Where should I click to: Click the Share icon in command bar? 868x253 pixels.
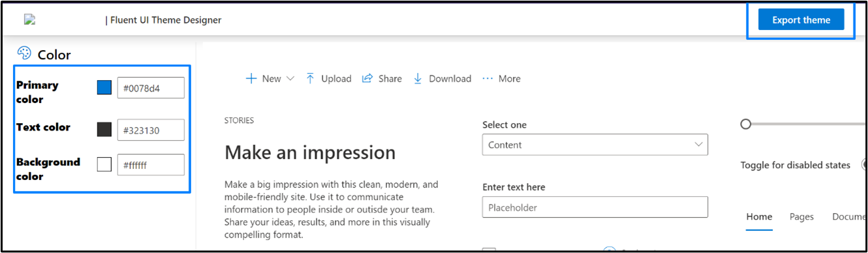[x=367, y=78]
